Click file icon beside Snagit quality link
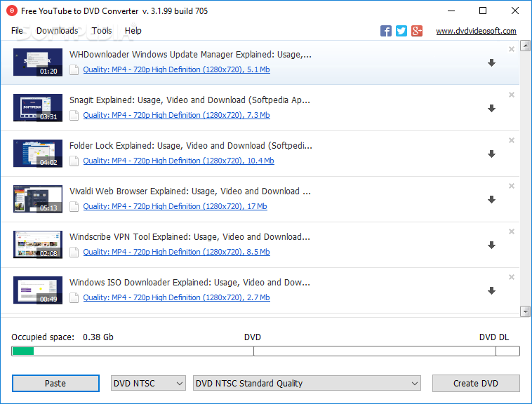This screenshot has width=532, height=404. 74,116
